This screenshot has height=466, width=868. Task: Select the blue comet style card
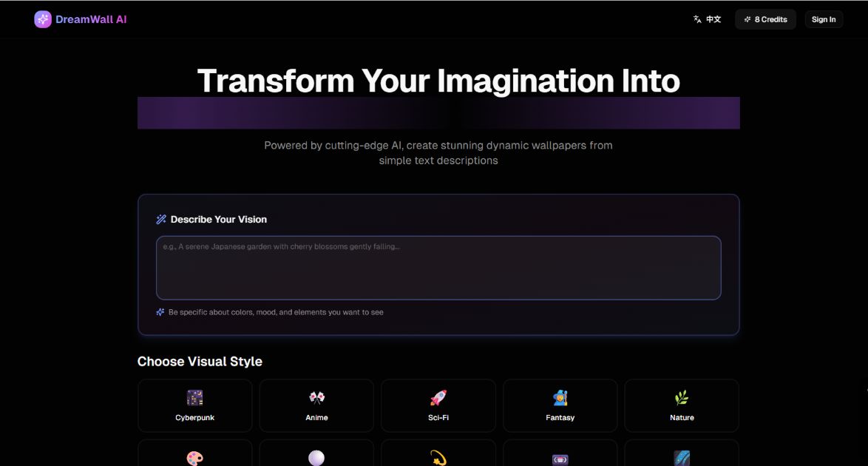(682, 455)
